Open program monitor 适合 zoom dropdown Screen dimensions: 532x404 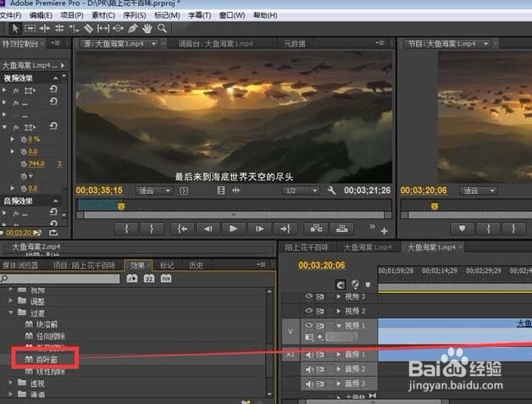click(479, 191)
